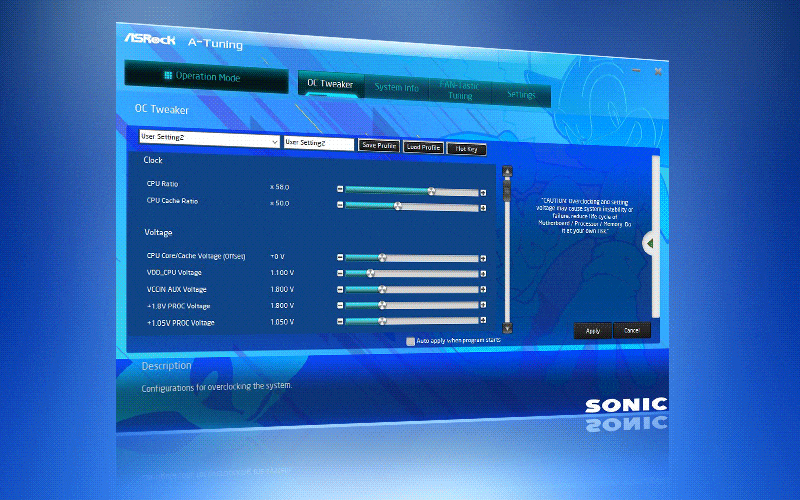Click the CPU Ratio slider handle

point(432,190)
